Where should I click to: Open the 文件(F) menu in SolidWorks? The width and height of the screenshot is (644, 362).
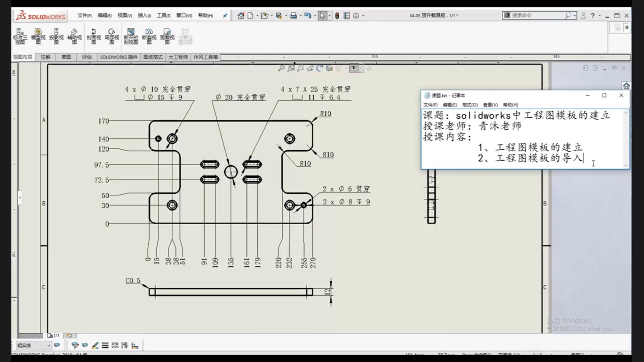tap(85, 15)
